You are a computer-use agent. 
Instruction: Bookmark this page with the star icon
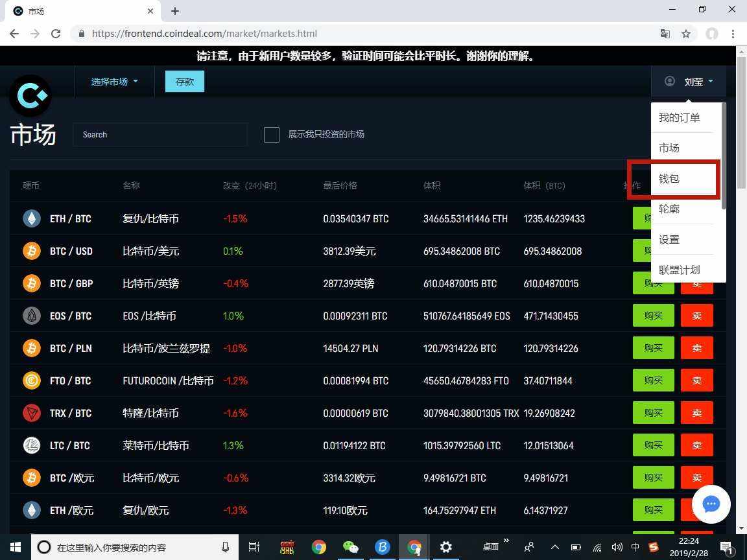point(686,34)
